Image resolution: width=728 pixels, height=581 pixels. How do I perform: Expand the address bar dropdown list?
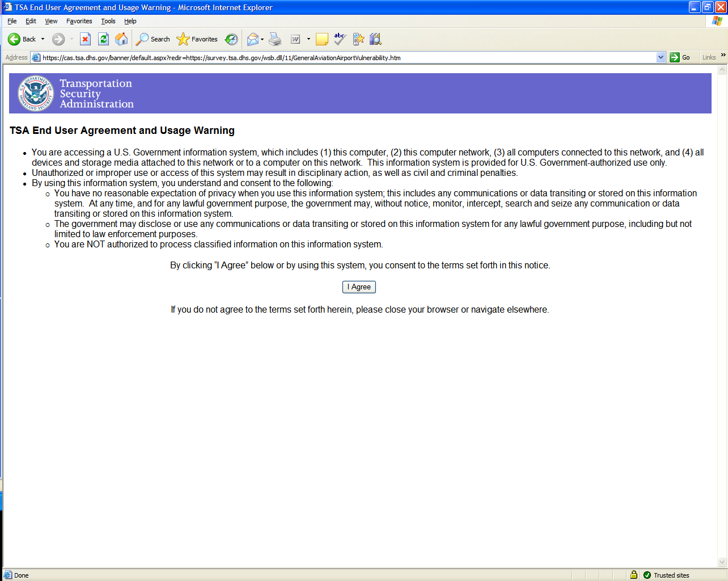click(x=661, y=57)
